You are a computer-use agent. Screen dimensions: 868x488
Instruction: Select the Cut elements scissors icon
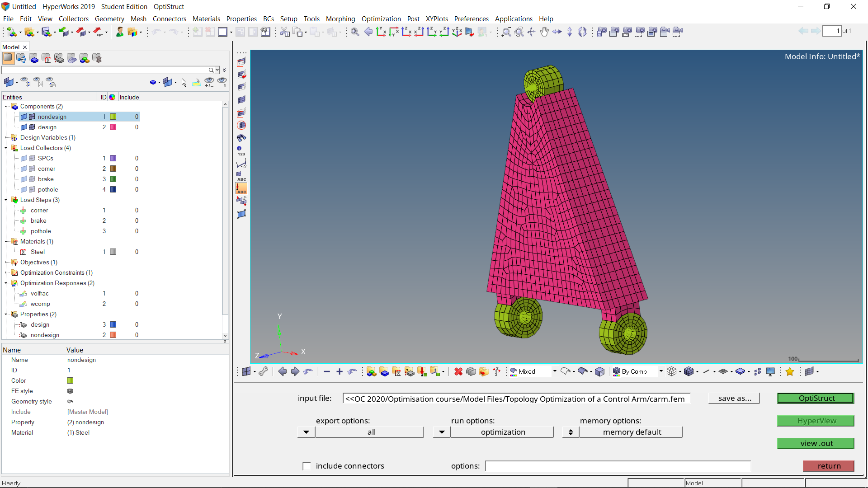284,32
